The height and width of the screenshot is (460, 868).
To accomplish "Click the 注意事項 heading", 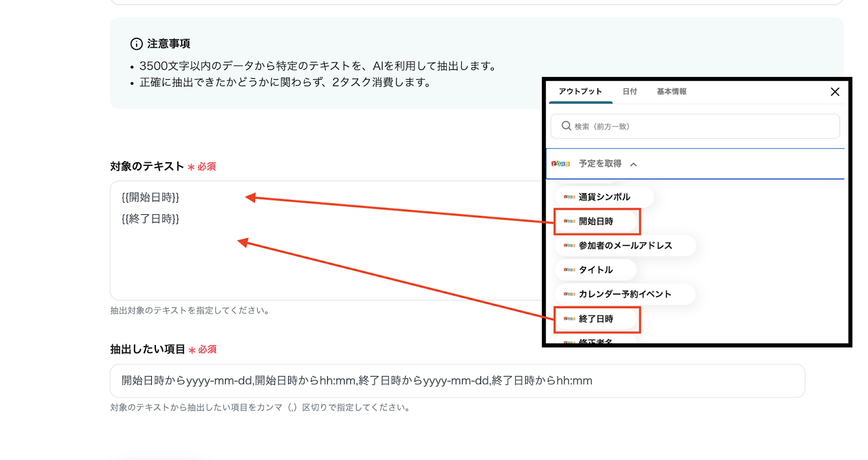I will pyautogui.click(x=169, y=44).
